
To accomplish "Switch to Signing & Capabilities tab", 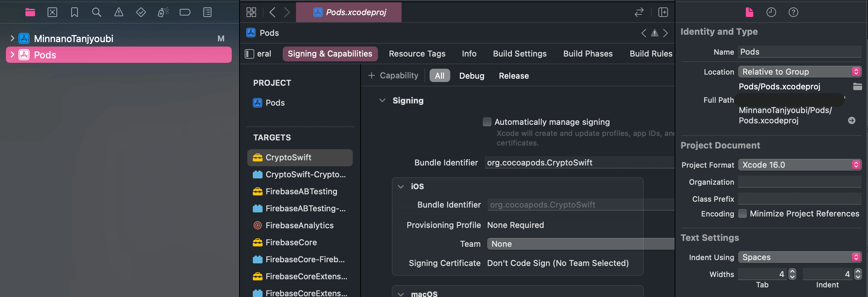I will [x=330, y=54].
